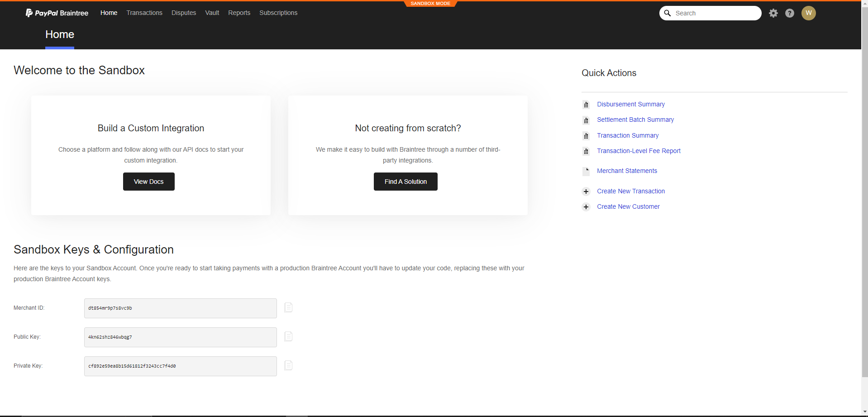Navigate to the Vault section
Screen dimensions: 868x417
[212, 13]
